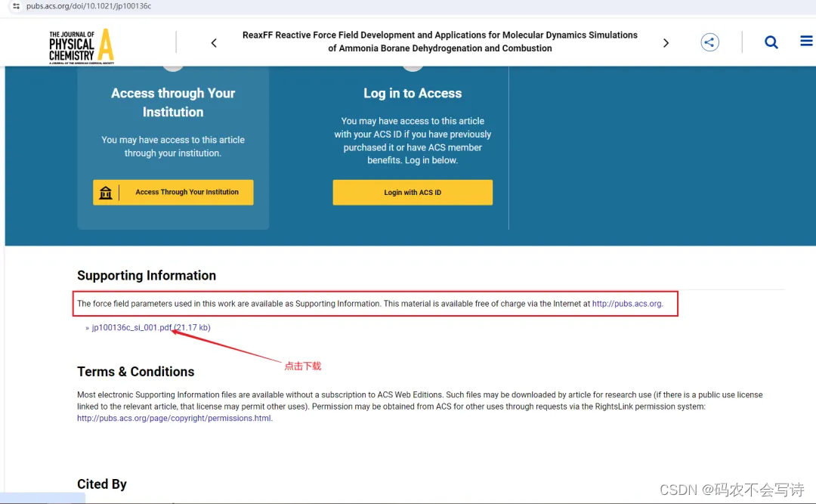Click the Terms & Conditions heading
The image size is (816, 504).
[x=135, y=372]
